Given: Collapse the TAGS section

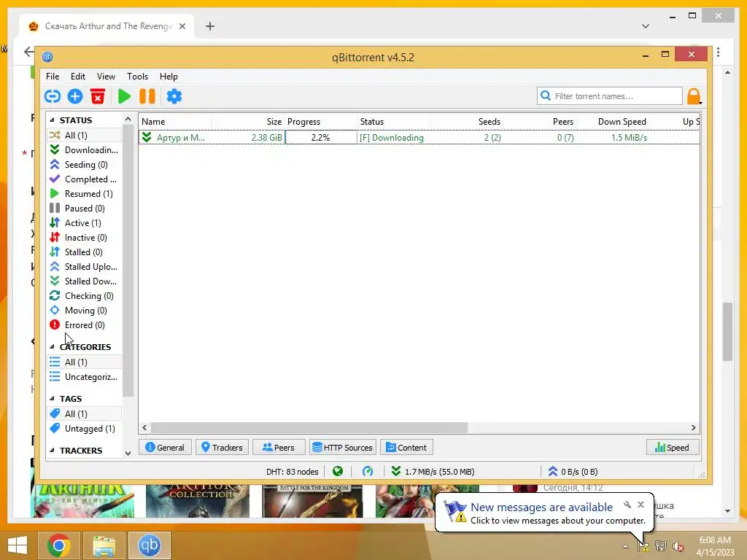Looking at the screenshot, I should (52, 399).
